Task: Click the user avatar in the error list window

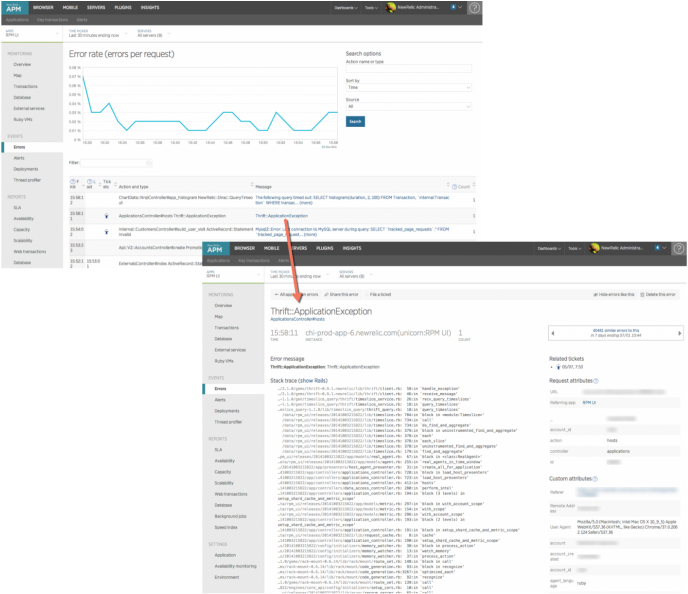Action: coord(391,7)
